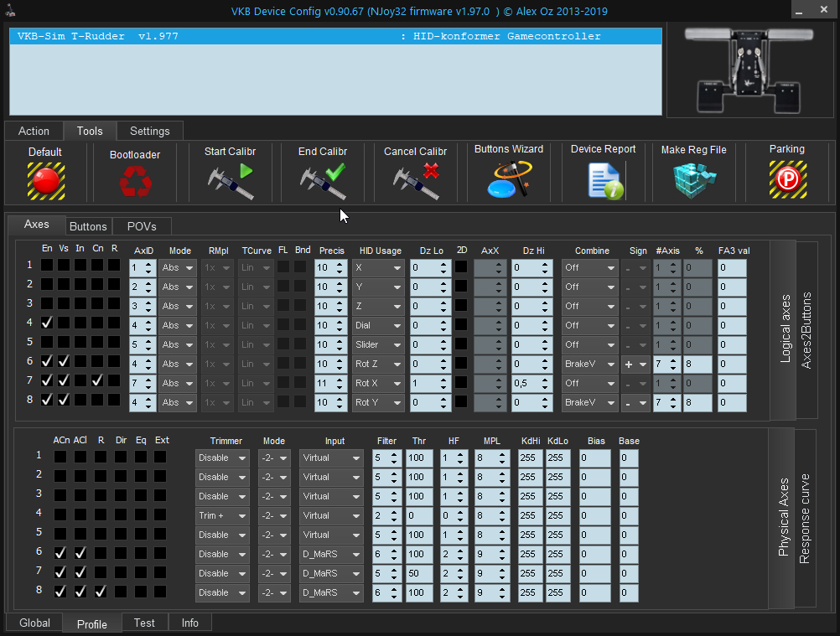Click KdHi field for physical axis 8
The width and height of the screenshot is (840, 636).
tap(531, 592)
